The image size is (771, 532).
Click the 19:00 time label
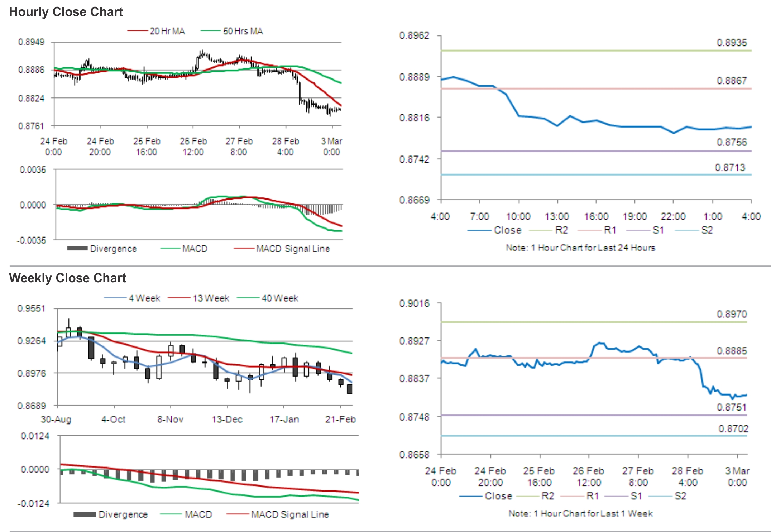click(x=635, y=216)
